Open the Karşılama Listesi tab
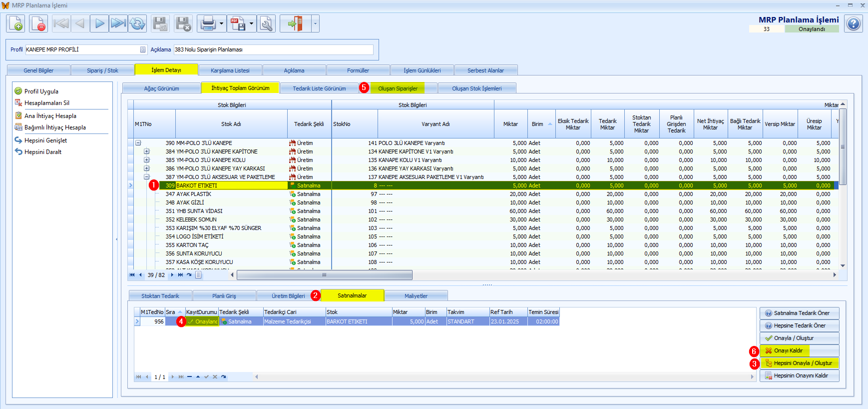 (x=230, y=70)
